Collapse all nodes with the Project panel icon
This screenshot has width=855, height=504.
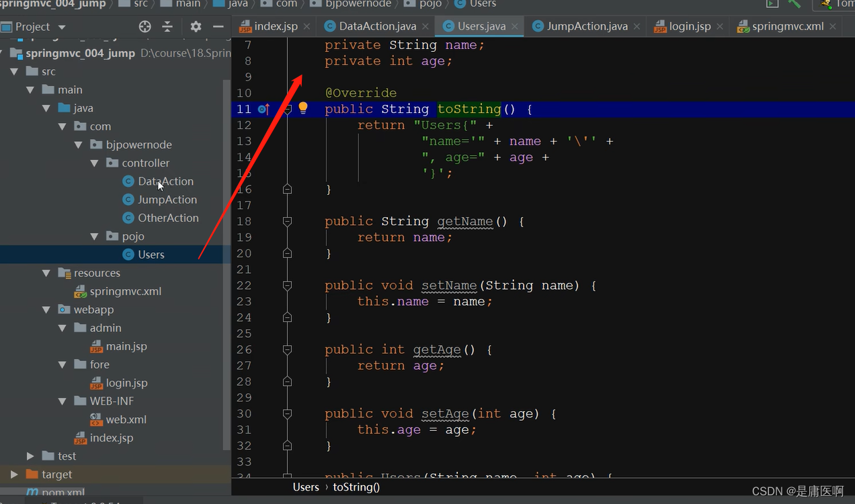click(168, 27)
